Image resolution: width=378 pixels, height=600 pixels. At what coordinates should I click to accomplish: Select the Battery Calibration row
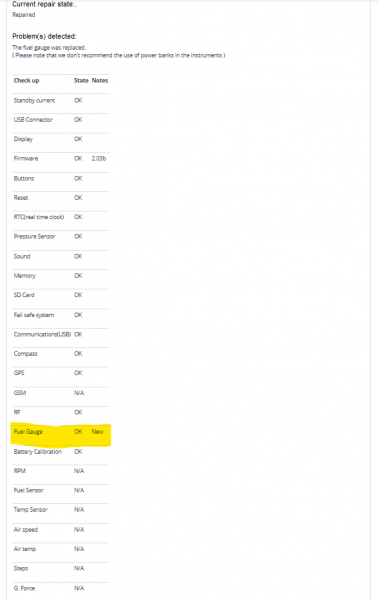coord(61,452)
